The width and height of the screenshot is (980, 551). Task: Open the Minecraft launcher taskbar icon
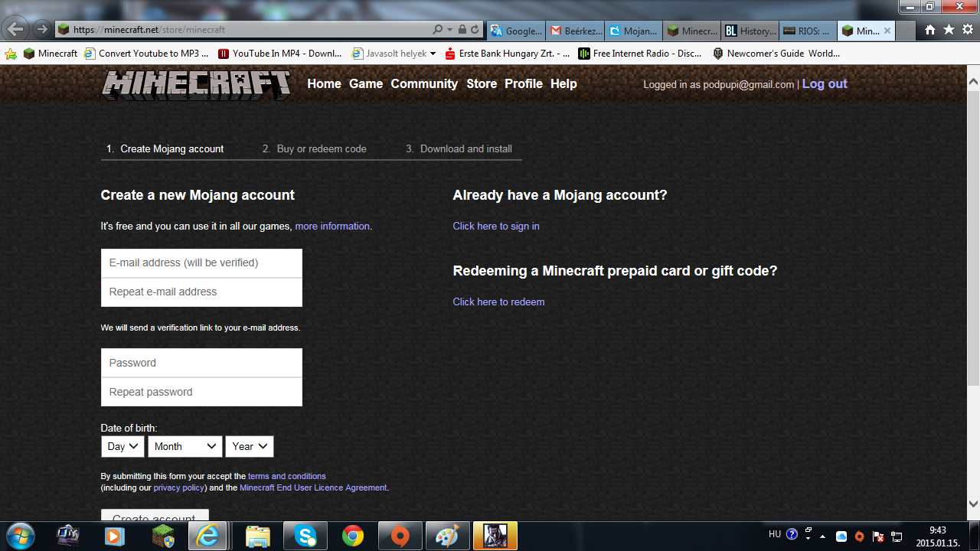[x=163, y=536]
